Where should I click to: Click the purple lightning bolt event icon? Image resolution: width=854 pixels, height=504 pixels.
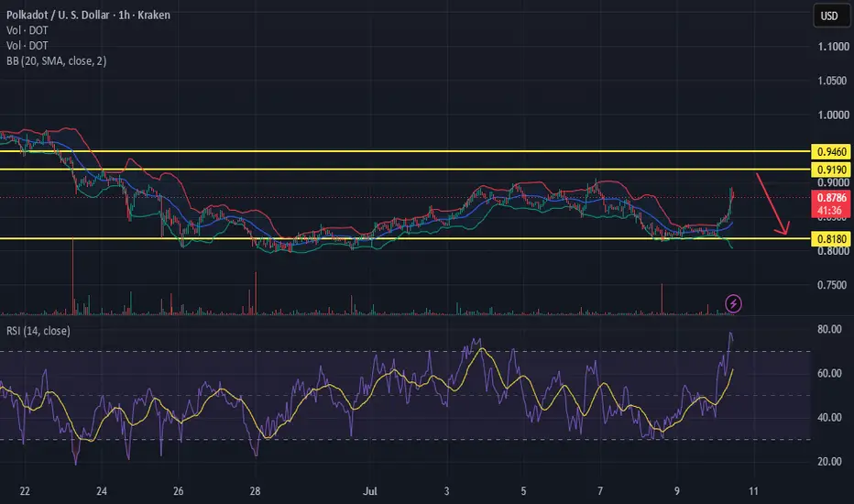pos(733,303)
